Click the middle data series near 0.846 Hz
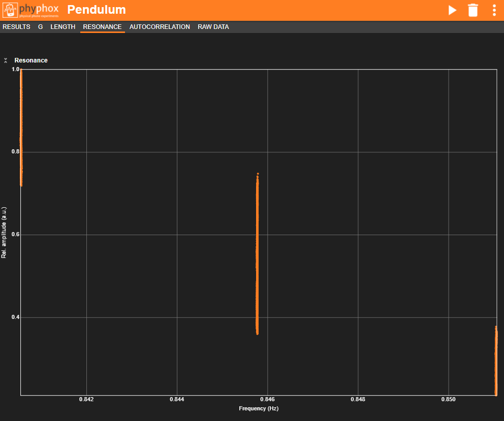This screenshot has height=421, width=504. 257,254
